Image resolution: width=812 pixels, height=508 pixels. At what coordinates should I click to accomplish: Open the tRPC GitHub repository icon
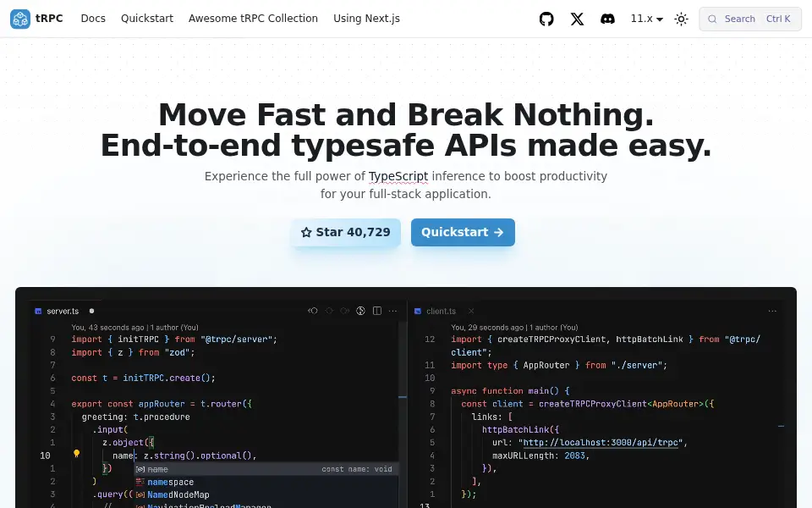pos(546,19)
